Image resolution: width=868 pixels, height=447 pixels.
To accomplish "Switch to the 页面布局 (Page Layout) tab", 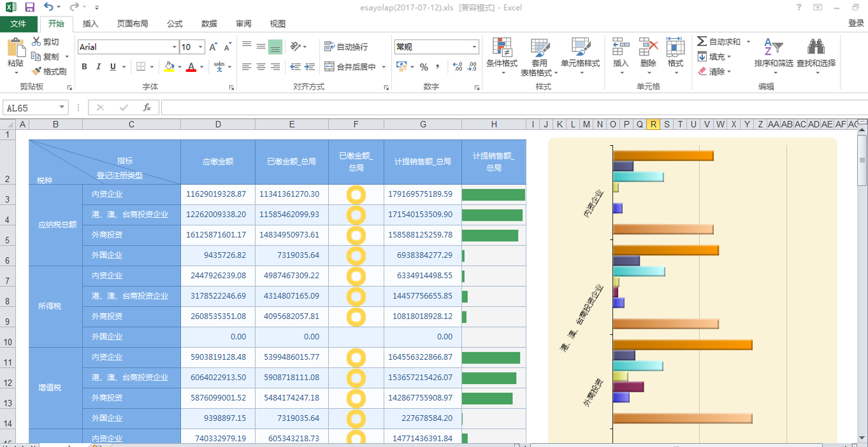I will click(x=133, y=24).
